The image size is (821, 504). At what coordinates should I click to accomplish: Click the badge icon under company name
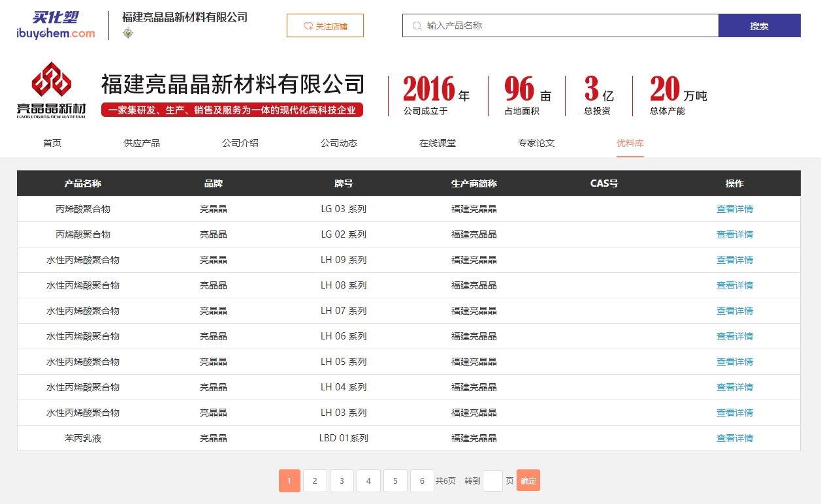click(128, 33)
